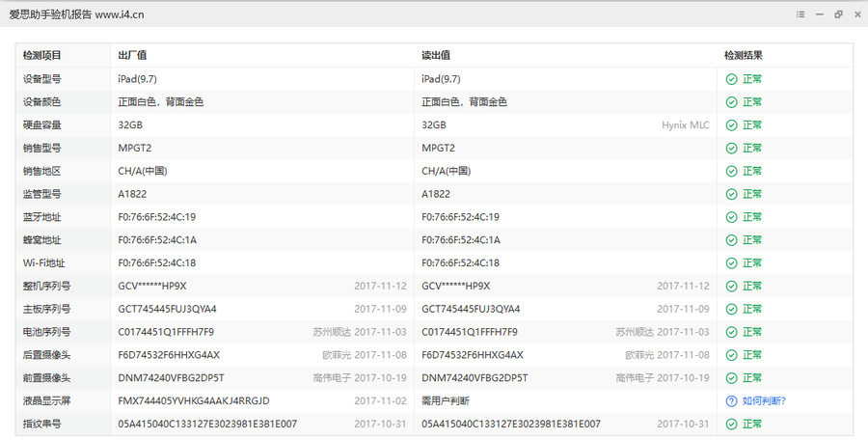
Task: Click green check icon in 前置摄像头 row
Action: (x=731, y=378)
